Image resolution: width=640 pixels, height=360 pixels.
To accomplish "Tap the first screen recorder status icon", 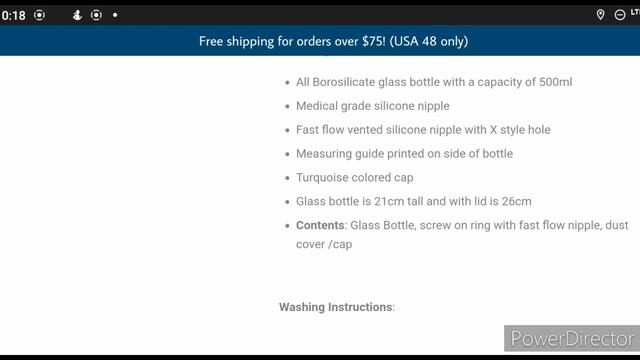I will (x=39, y=15).
